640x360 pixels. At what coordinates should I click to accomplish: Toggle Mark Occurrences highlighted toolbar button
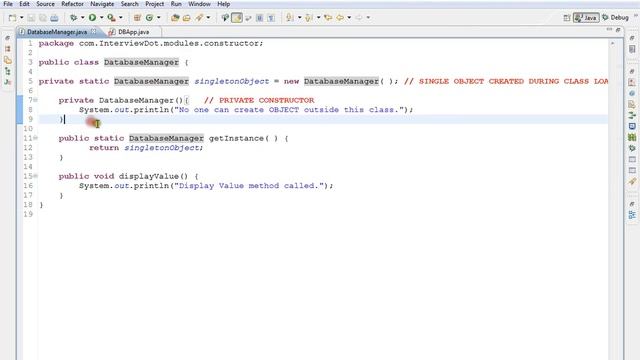(x=237, y=18)
